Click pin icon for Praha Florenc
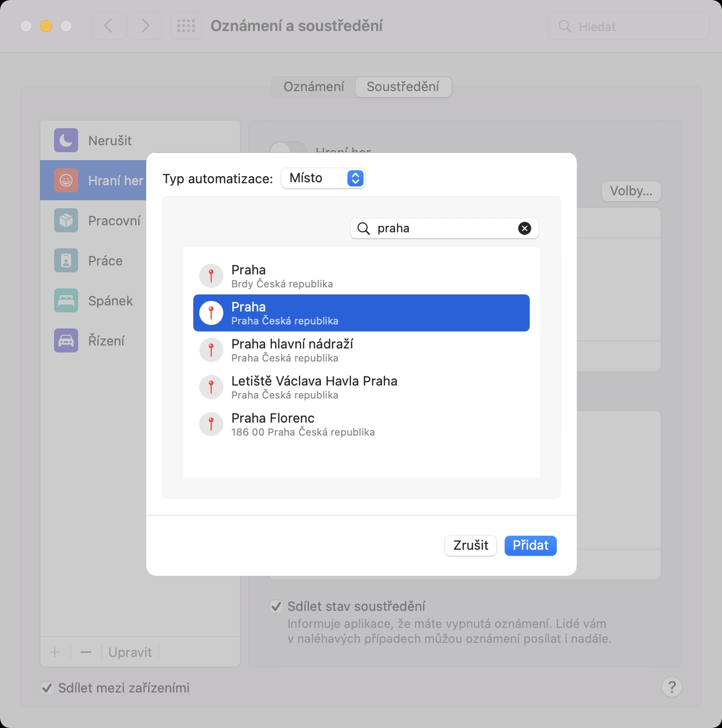 click(x=211, y=424)
